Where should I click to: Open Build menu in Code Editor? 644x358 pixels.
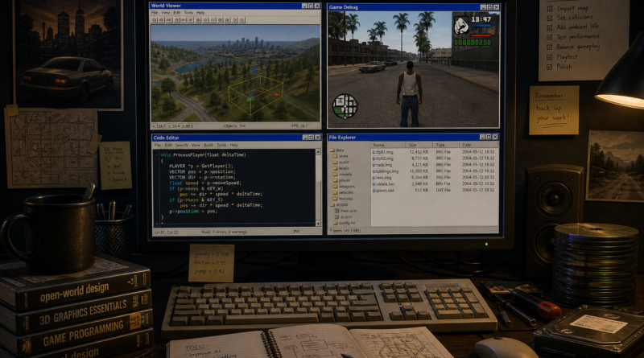pos(208,145)
